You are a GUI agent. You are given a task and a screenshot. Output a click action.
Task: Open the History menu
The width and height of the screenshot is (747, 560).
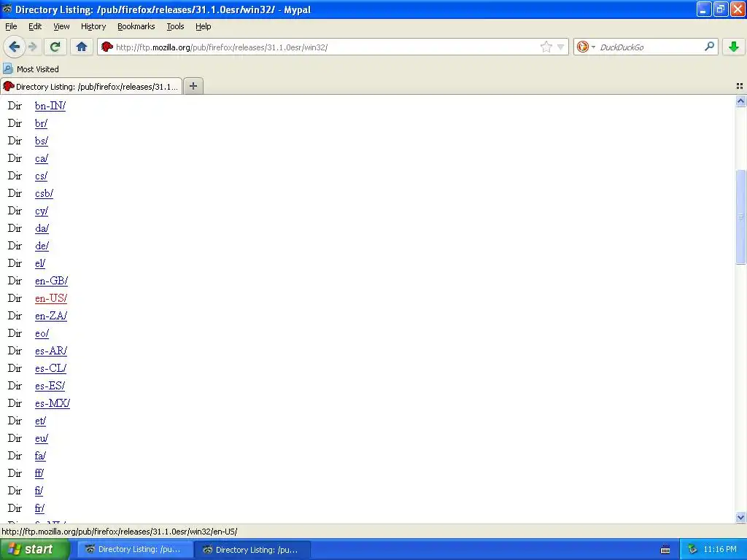[93, 26]
